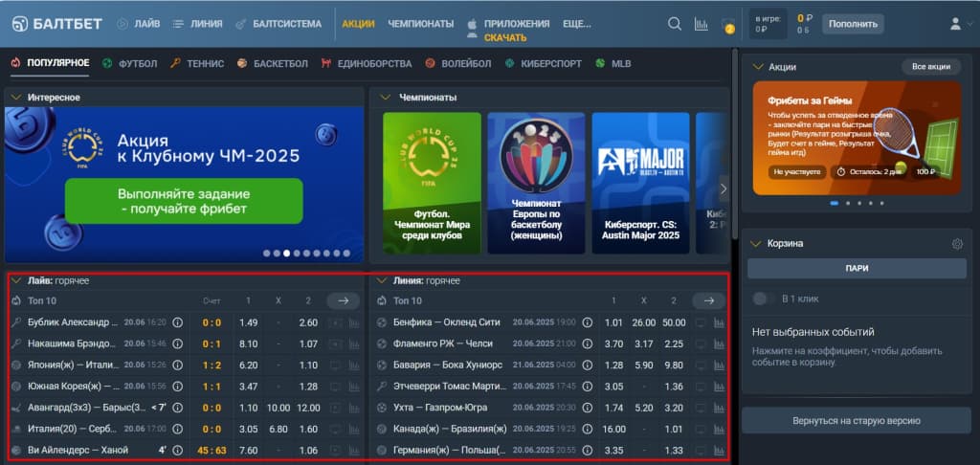
Task: Select the first dot of Интересное banner carousel
Action: (267, 254)
